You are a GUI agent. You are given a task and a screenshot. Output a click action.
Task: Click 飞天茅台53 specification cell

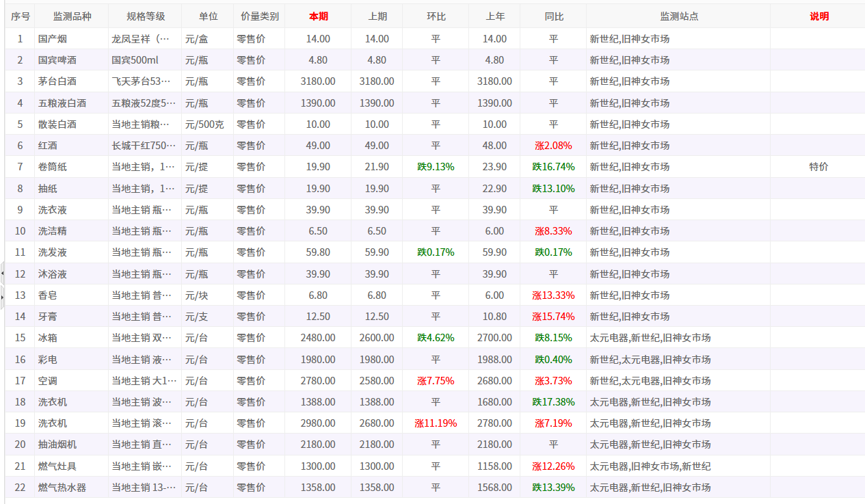(144, 81)
